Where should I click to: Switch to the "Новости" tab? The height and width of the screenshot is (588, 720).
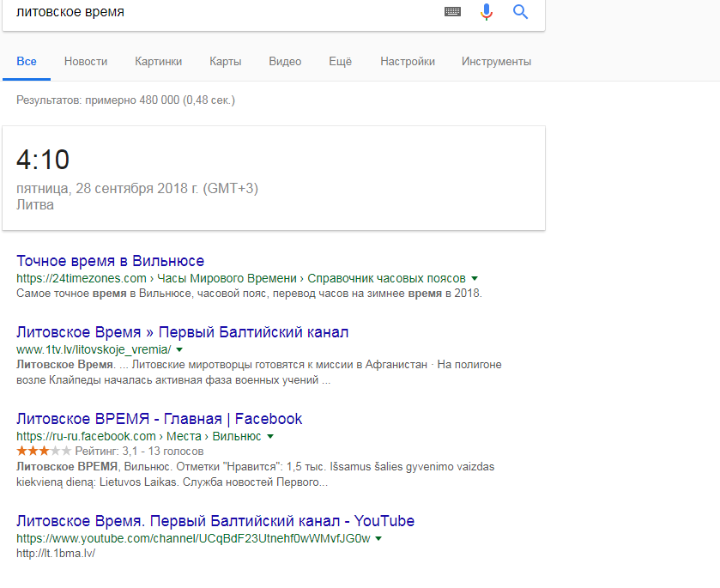(86, 62)
